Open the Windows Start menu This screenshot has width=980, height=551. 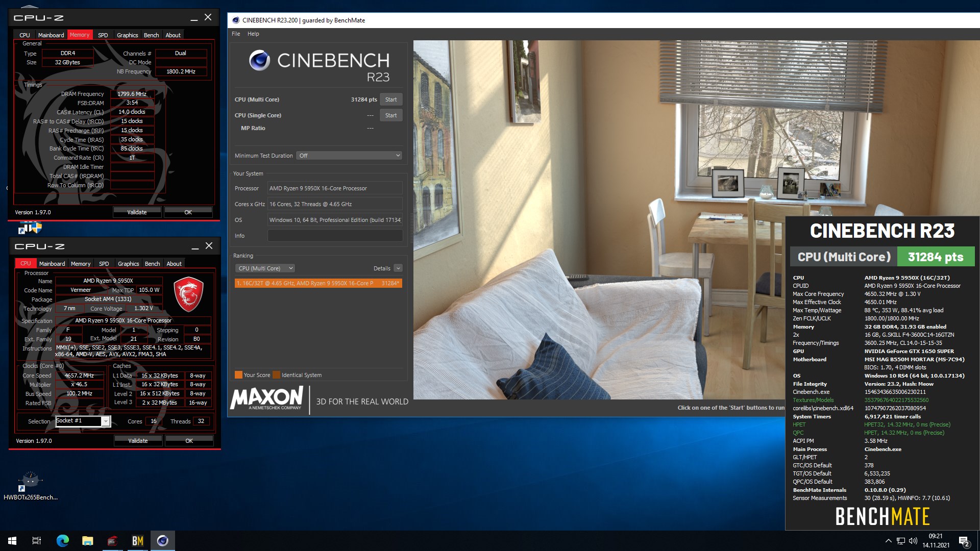tap(12, 541)
